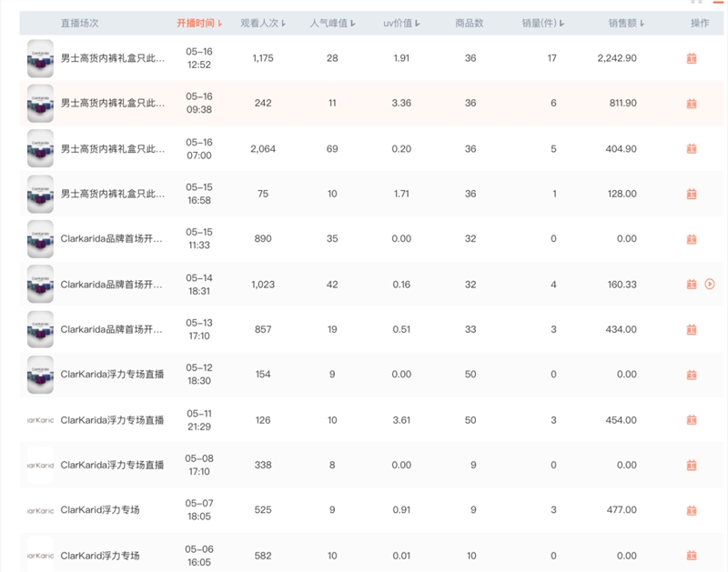Open shopping-bag icon for 05-06 16:05 stream
Screen dimensions: 728x572
pyautogui.click(x=692, y=556)
